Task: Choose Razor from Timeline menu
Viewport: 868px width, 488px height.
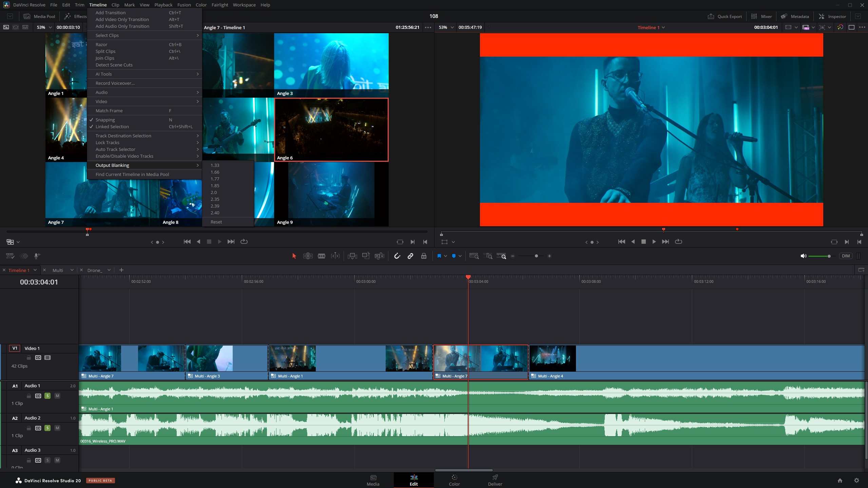Action: click(144, 44)
